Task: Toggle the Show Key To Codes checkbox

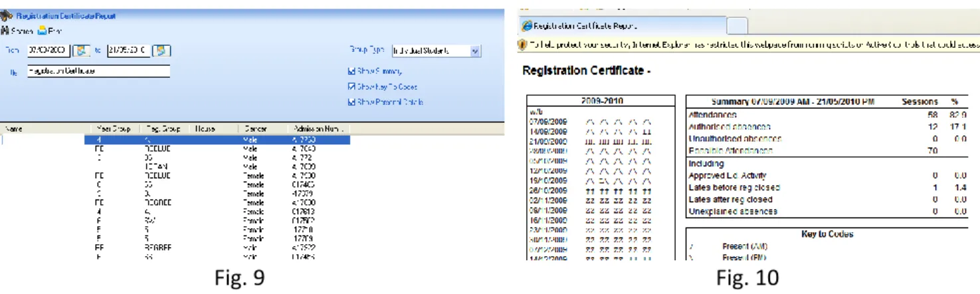Action: [351, 86]
